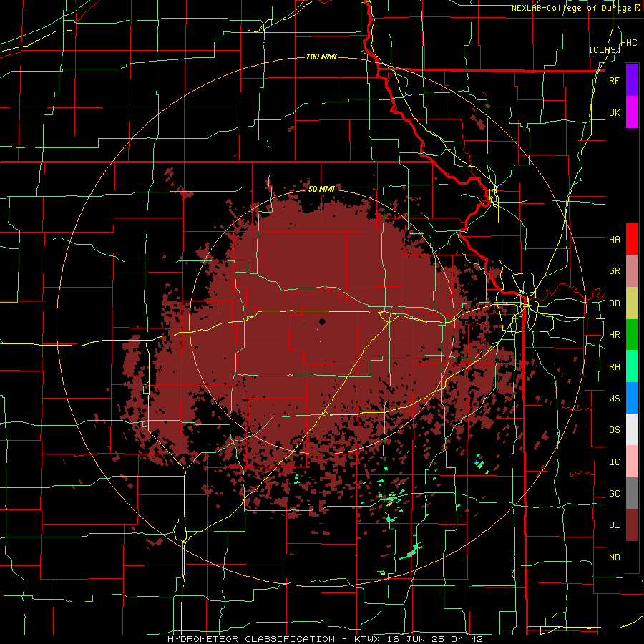Click the IC legend label

(x=614, y=462)
